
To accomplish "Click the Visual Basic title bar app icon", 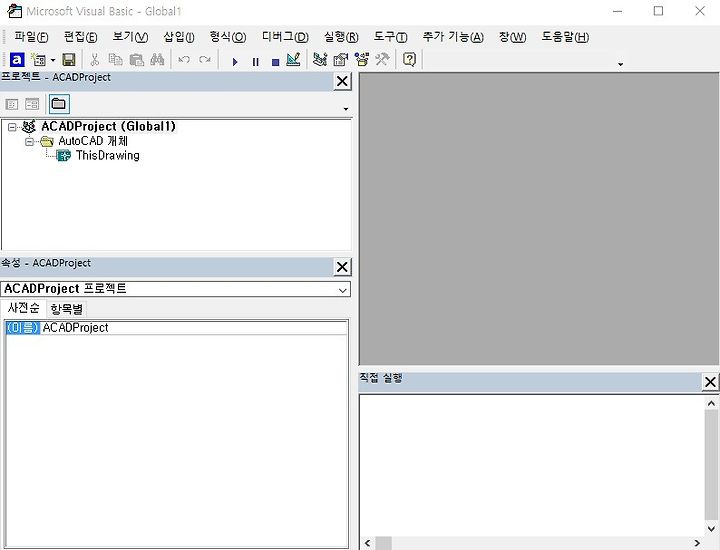I will 14,11.
